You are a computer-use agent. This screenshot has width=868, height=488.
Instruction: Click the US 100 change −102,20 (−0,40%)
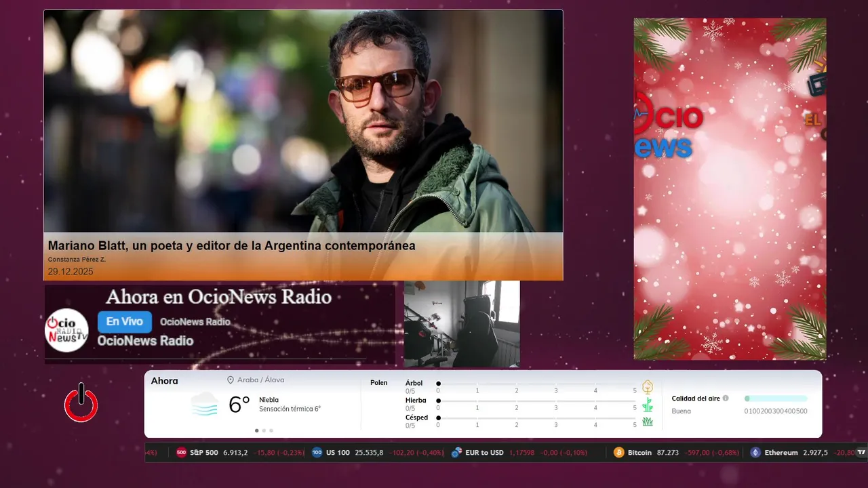[x=415, y=453]
